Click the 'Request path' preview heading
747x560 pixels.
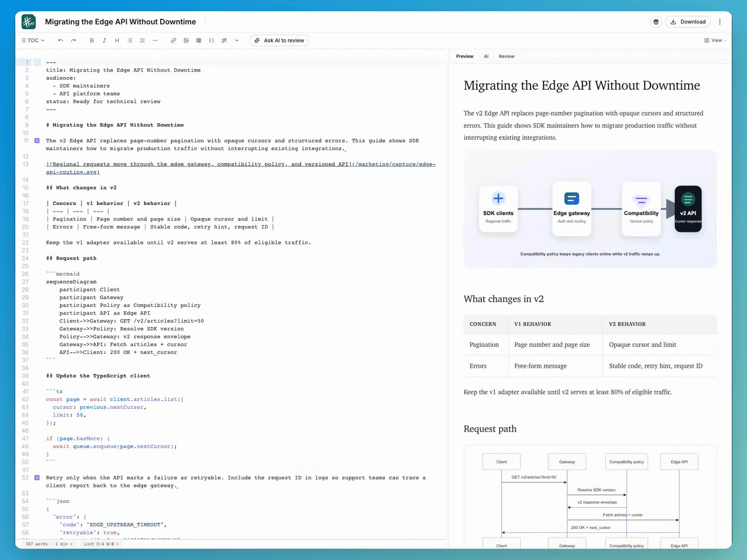tap(490, 429)
